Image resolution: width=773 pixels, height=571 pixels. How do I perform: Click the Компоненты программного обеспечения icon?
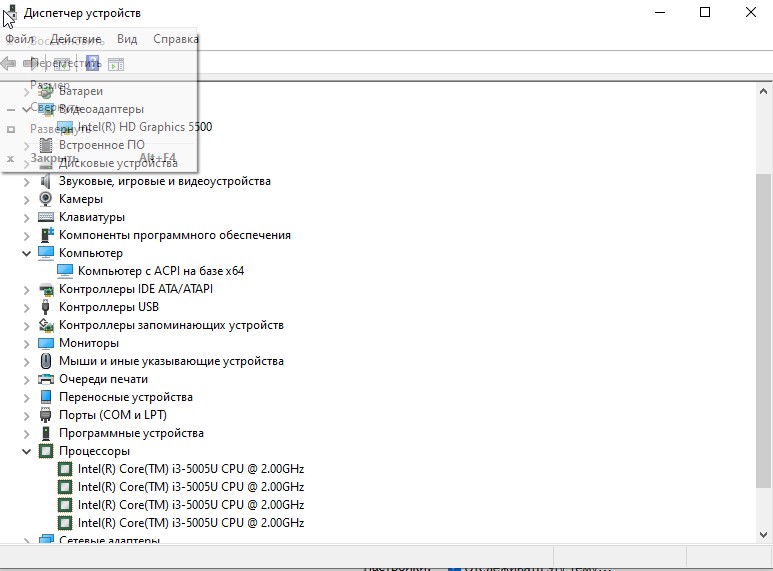point(46,235)
